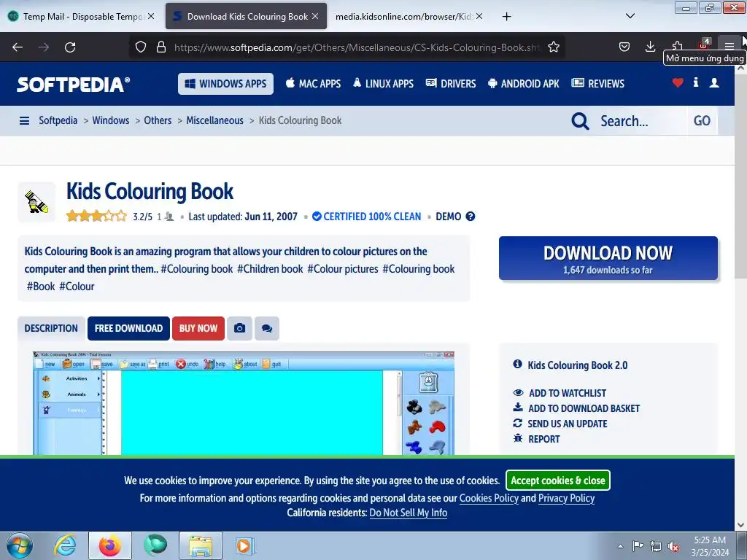Open the tracking protection shield icon

[141, 47]
